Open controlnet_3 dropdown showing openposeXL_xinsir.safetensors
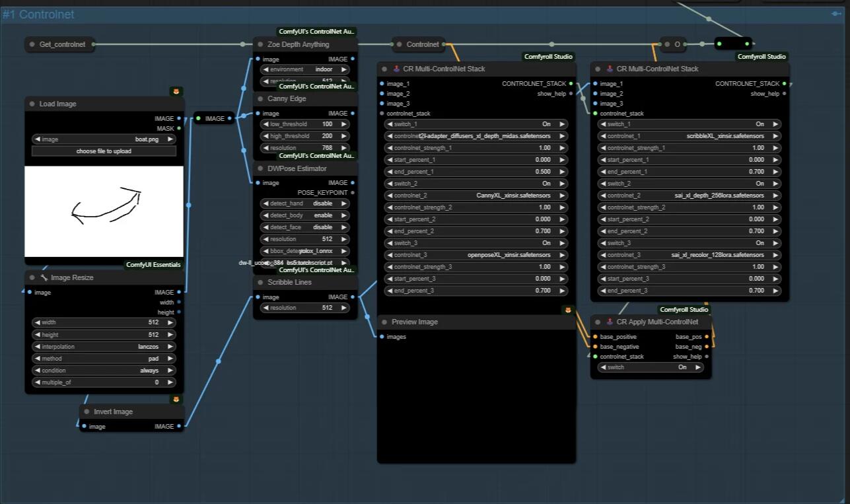 (x=477, y=254)
